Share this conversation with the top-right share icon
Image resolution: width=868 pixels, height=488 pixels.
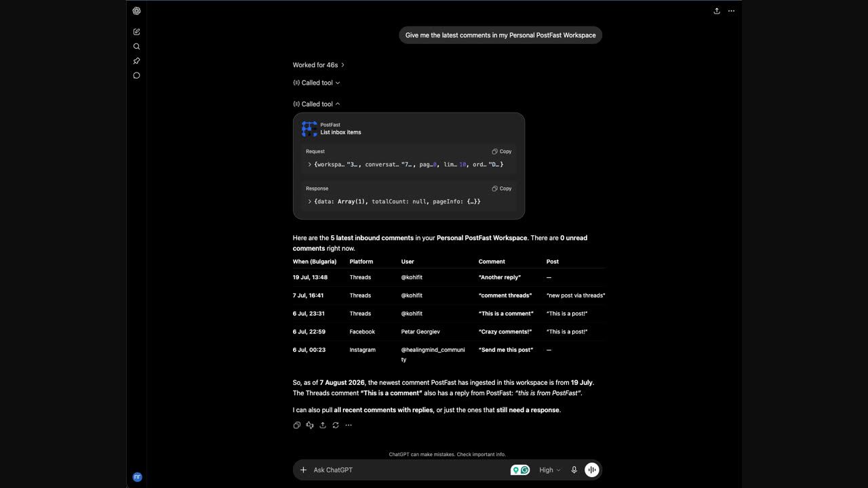point(717,11)
